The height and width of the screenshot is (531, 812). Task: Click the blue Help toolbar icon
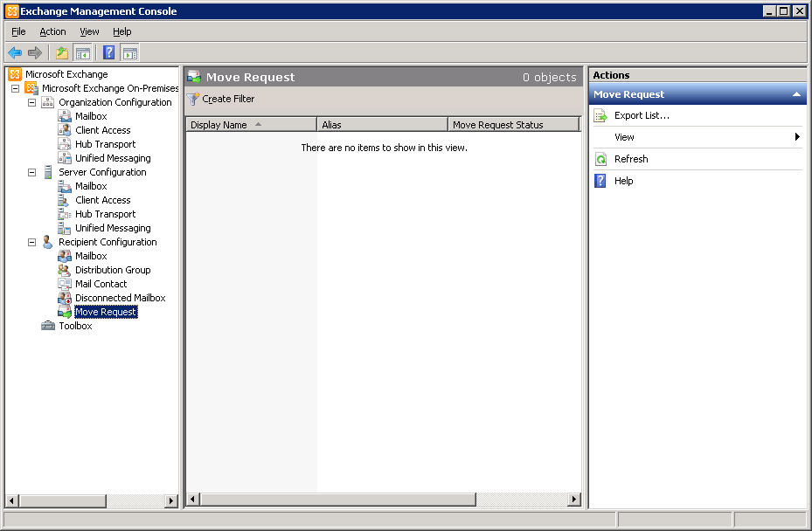(x=108, y=52)
